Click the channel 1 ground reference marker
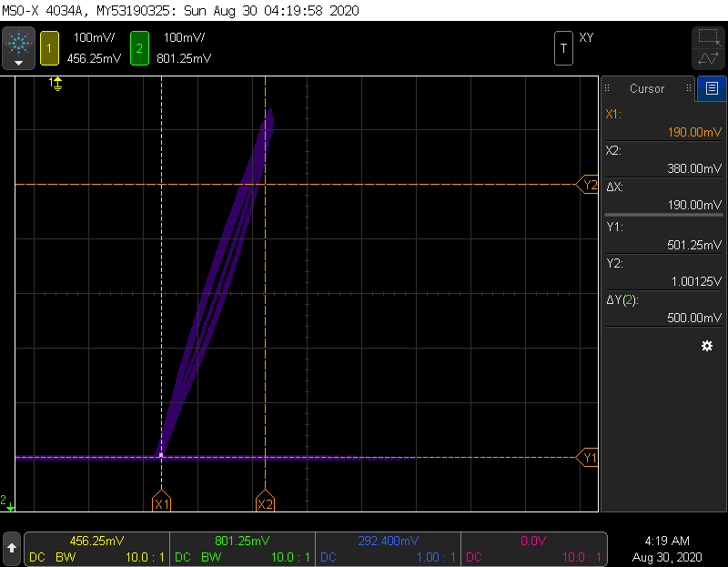728x567 pixels. (x=56, y=84)
